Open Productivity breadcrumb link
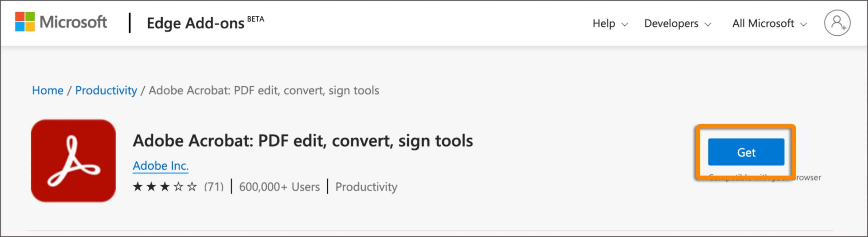Image resolution: width=868 pixels, height=237 pixels. [106, 90]
